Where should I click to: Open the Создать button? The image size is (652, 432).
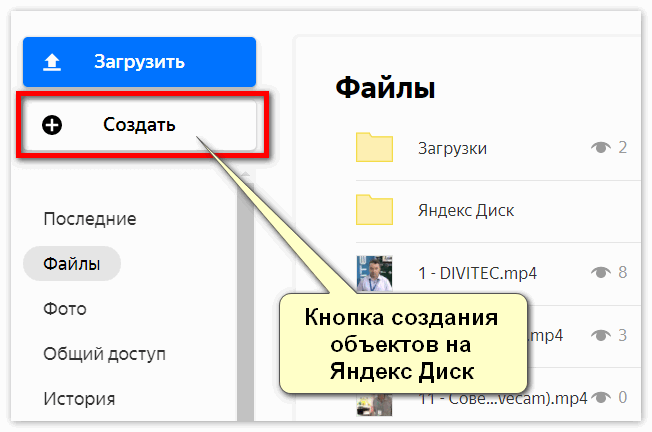click(x=140, y=125)
